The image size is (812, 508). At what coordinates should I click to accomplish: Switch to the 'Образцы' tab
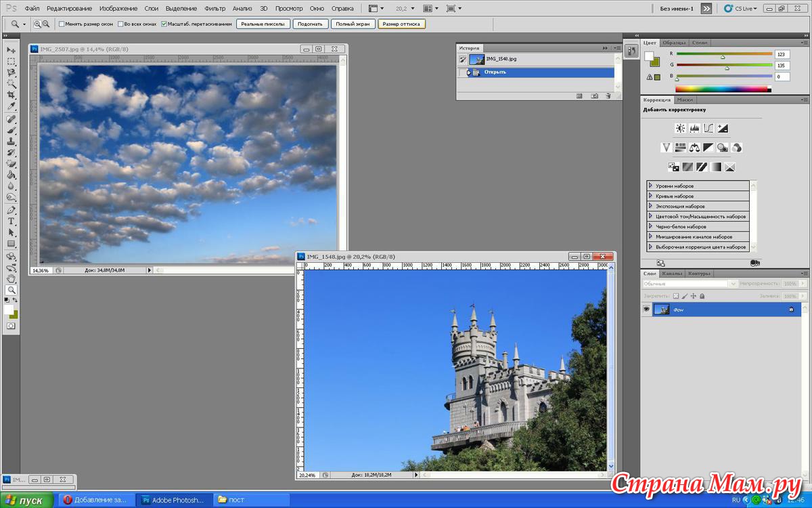click(x=674, y=43)
